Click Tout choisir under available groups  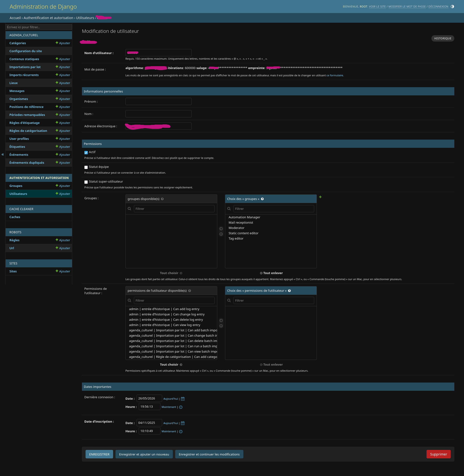click(x=171, y=273)
